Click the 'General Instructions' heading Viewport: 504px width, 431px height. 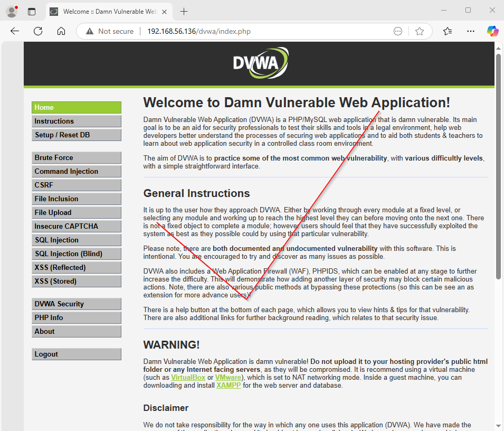196,193
